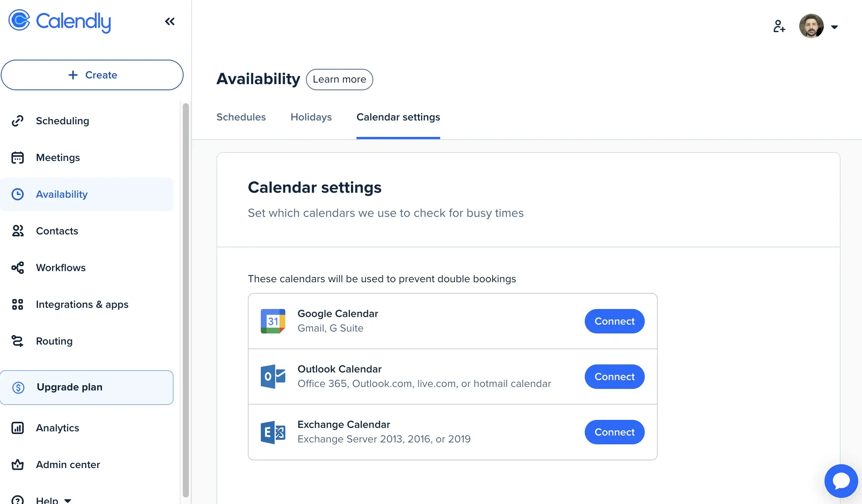The image size is (862, 504).
Task: Expand the Help menu
Action: 54,499
